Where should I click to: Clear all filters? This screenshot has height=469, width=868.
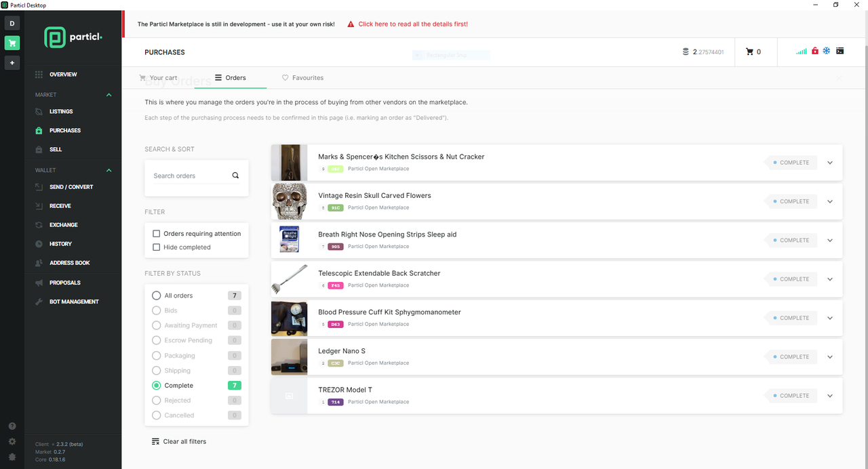coord(179,442)
